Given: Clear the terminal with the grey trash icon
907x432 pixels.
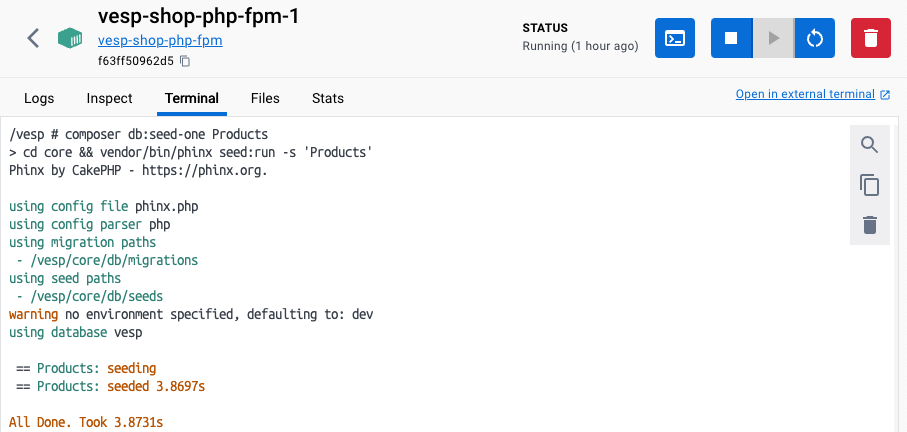Looking at the screenshot, I should 869,225.
